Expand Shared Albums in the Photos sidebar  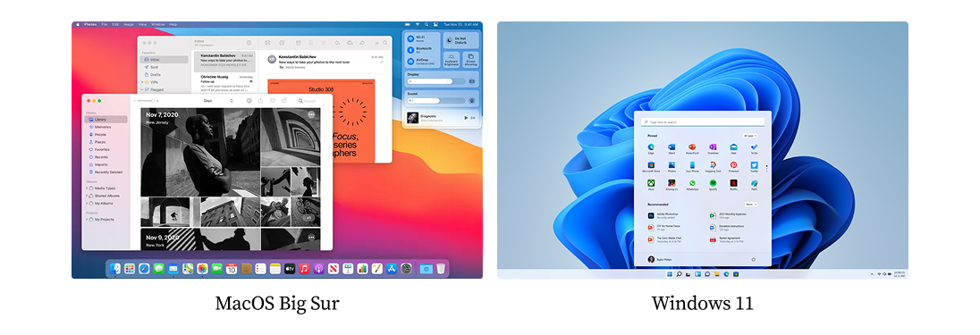87,196
